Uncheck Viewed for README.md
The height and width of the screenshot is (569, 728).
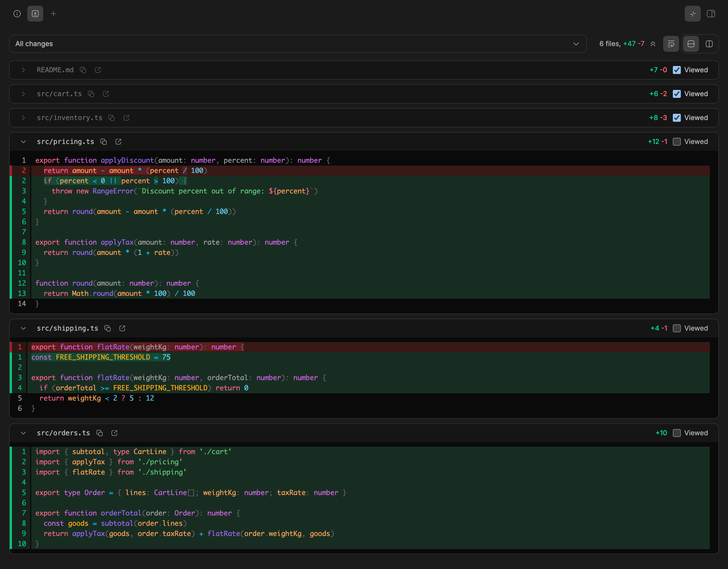click(x=677, y=70)
